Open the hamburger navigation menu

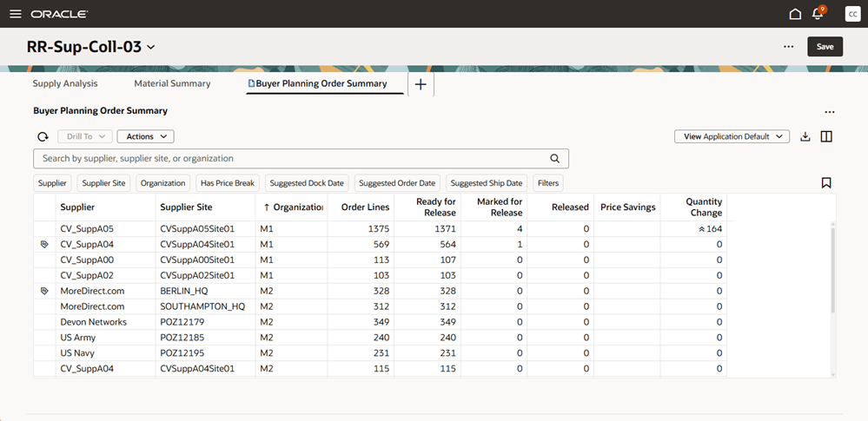coord(15,14)
